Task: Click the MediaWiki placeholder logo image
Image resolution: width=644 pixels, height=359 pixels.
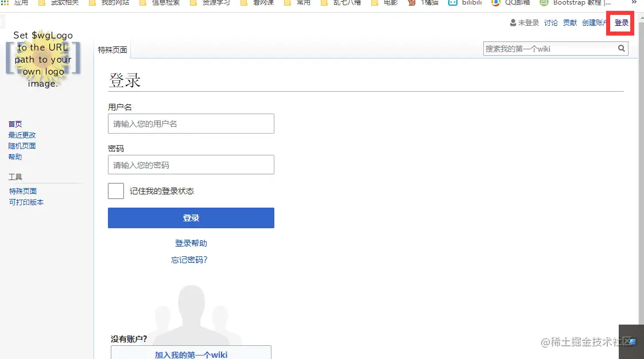Action: click(x=43, y=58)
